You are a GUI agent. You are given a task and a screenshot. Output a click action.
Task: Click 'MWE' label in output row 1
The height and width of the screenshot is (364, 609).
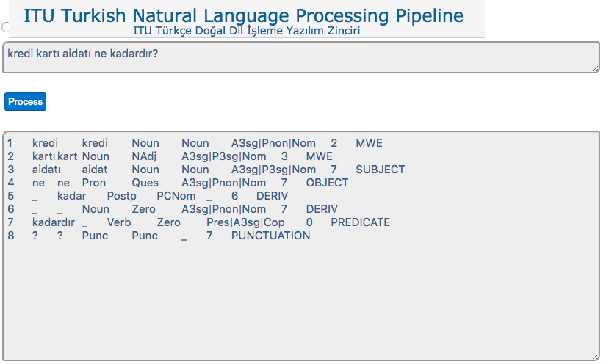pyautogui.click(x=369, y=143)
